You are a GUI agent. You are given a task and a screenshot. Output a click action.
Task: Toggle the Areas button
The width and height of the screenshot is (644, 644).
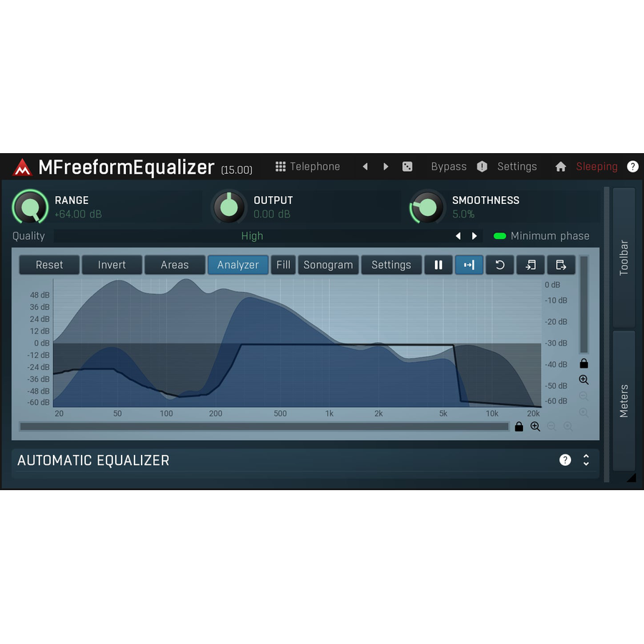[x=175, y=265]
